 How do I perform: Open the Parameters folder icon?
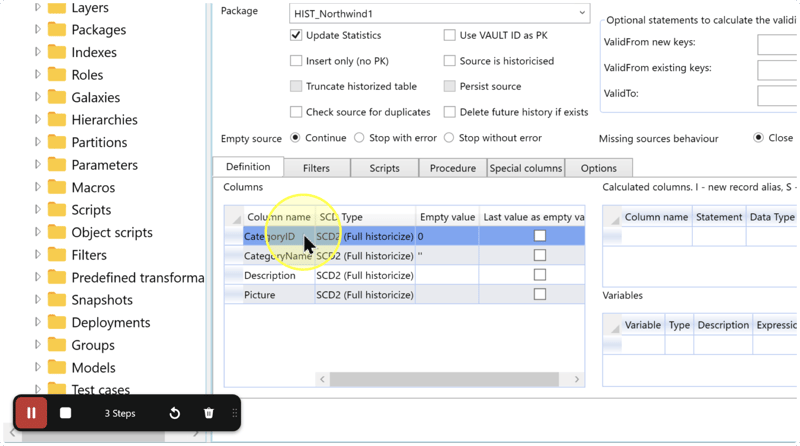coord(57,165)
